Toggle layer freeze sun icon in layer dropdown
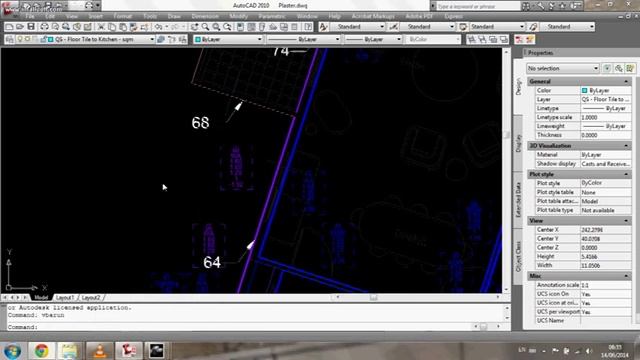640x360 pixels. (x=27, y=39)
